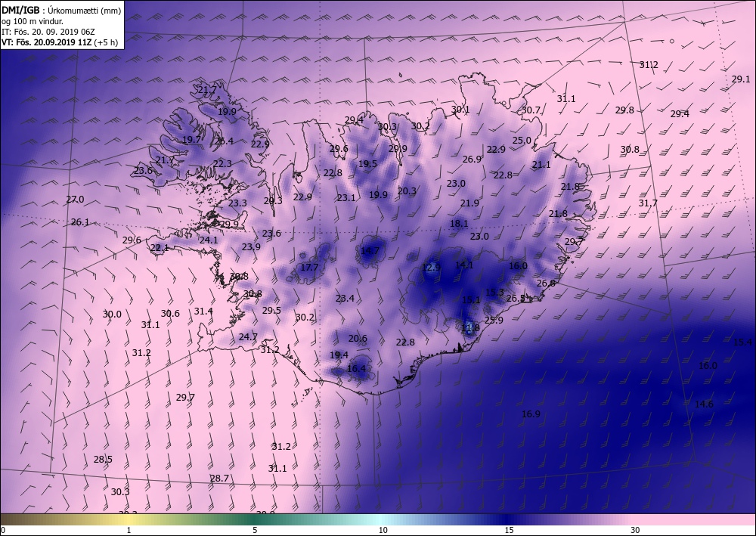Screen dimensions: 756x536
Task: Click the 23.4 map value
Action: [345, 299]
